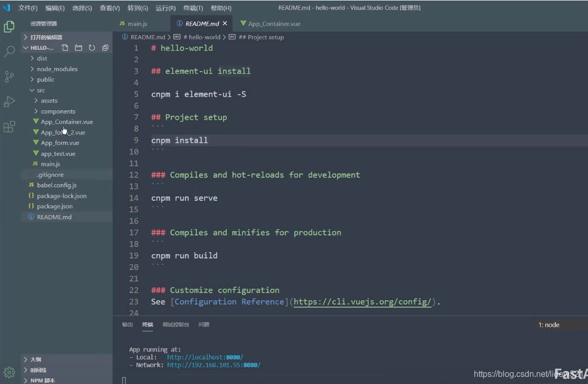588x384 pixels.
Task: Open package.json file
Action: (x=66, y=206)
